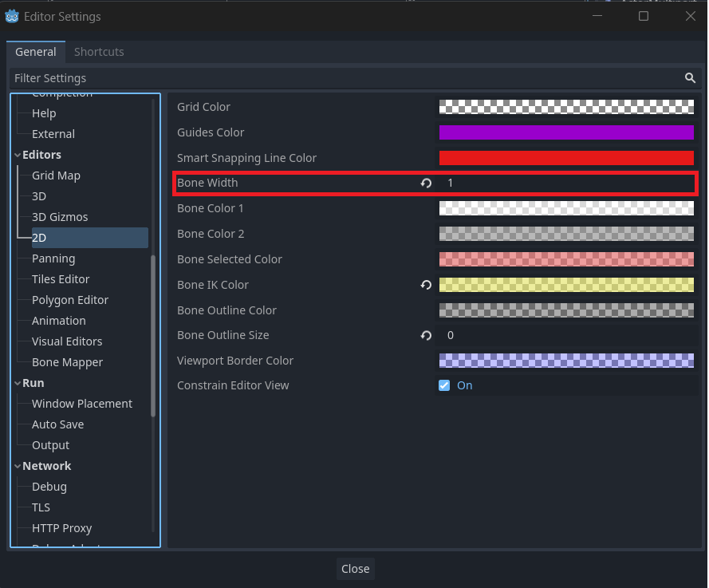Screen dimensions: 709x588
Task: Edit the purple Guides Color swatch
Action: (x=566, y=132)
